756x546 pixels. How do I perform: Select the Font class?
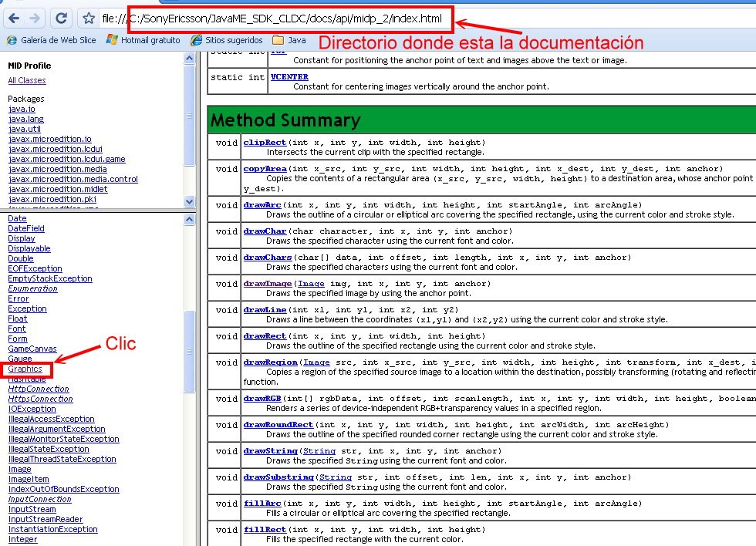[17, 329]
